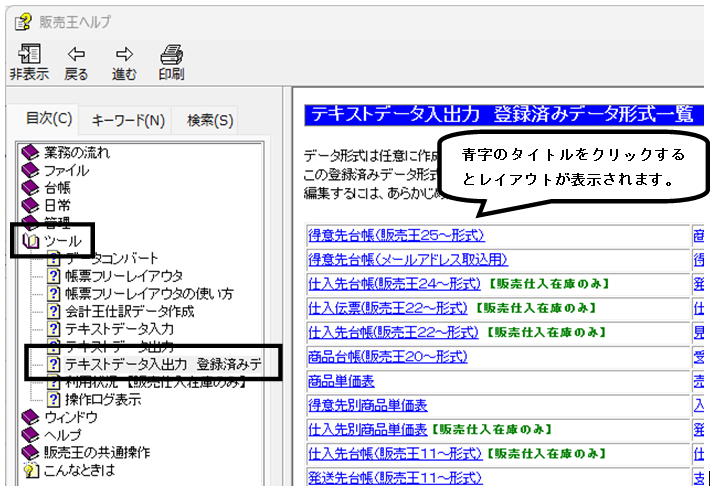Open the ヘルプ book icon
Image resolution: width=716 pixels, height=492 pixels.
tap(31, 434)
